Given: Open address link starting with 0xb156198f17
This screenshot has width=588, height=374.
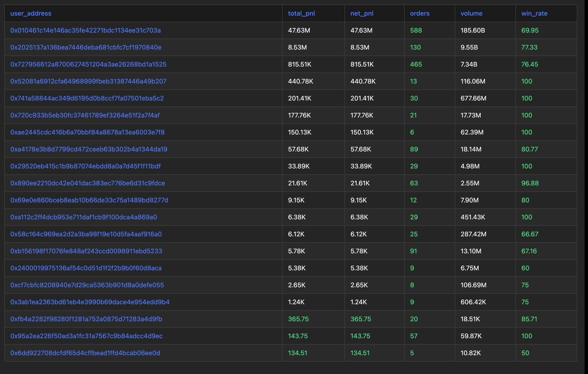Looking at the screenshot, I should click(86, 251).
